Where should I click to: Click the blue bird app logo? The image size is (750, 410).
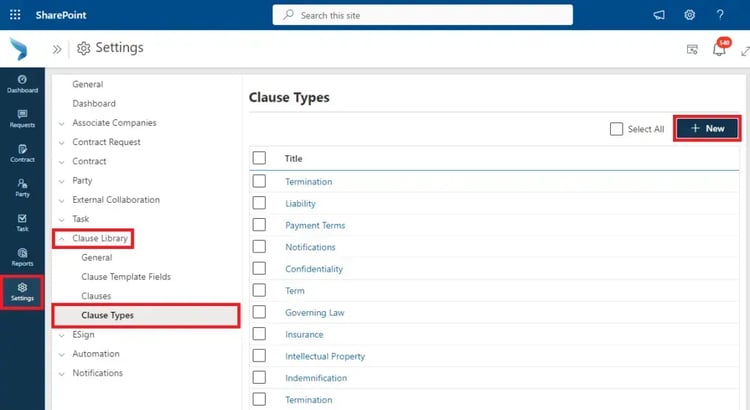click(x=19, y=49)
